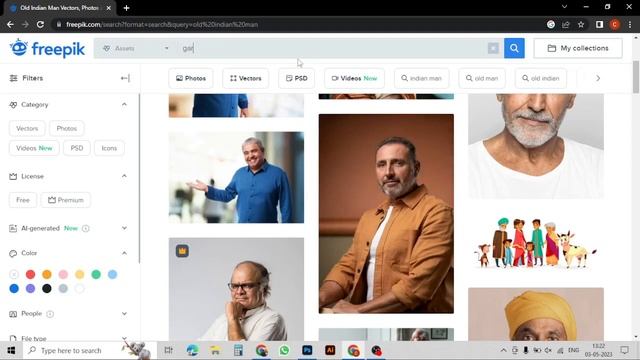Click Windows taskbar search box

click(x=89, y=351)
